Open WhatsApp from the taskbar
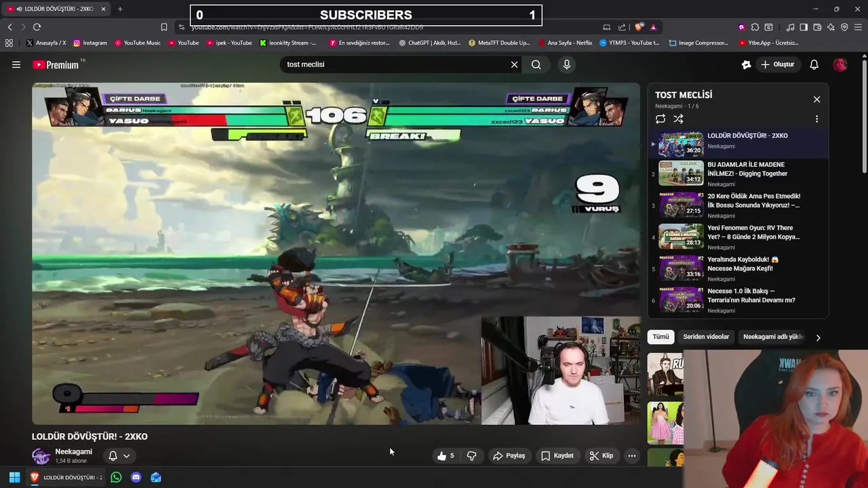The image size is (868, 488). (x=116, y=477)
